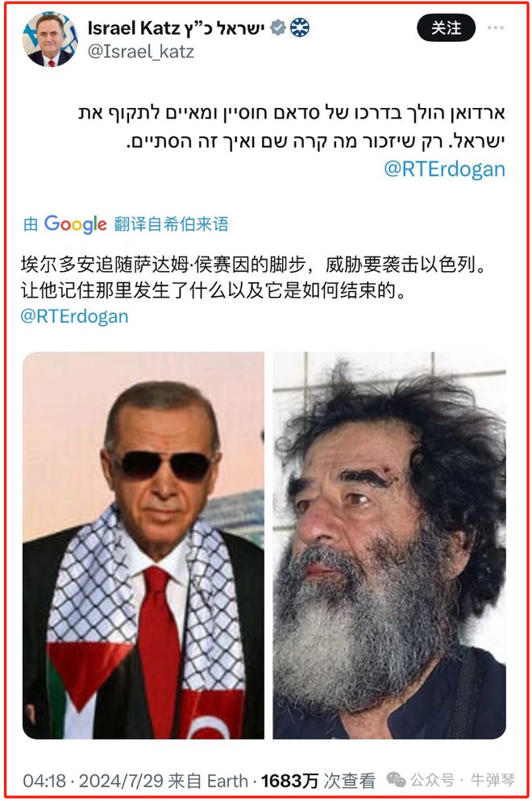Open the left photo of the man in sunglasses
Screen dimensions: 532x801
[x=143, y=545]
